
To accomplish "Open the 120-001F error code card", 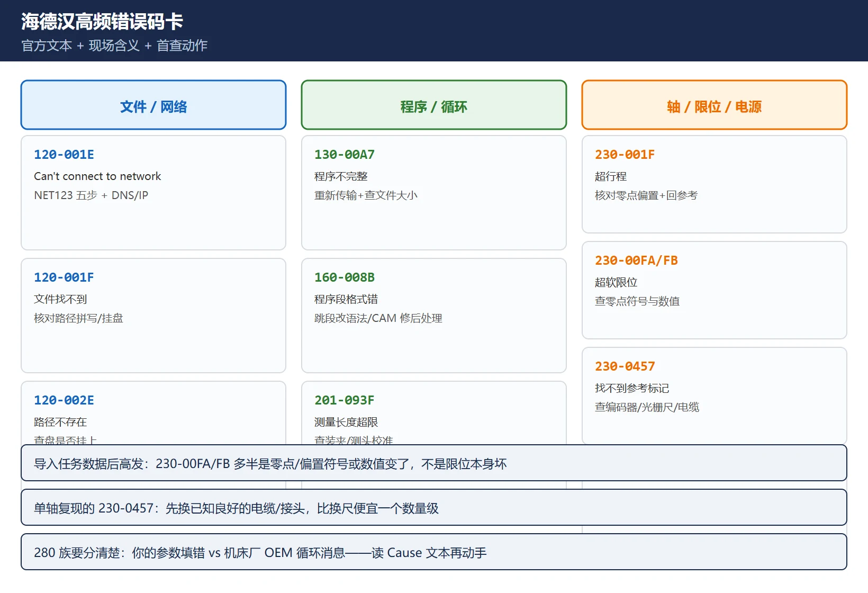I will tap(153, 316).
